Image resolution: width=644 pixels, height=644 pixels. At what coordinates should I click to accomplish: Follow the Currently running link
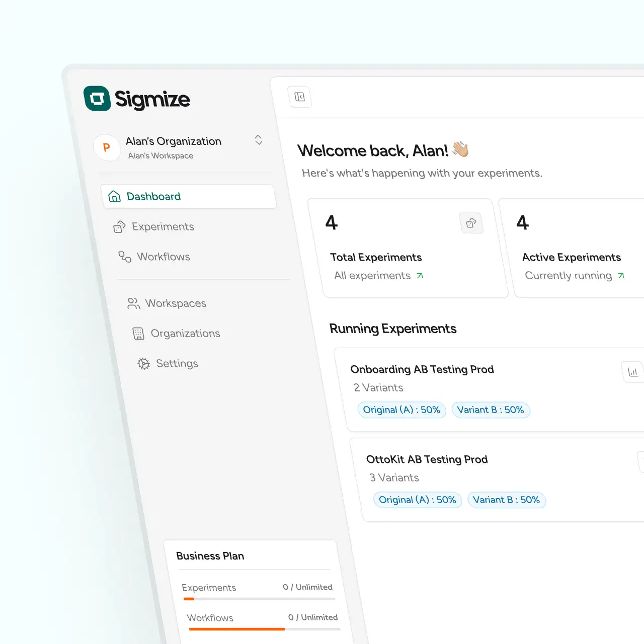(569, 276)
